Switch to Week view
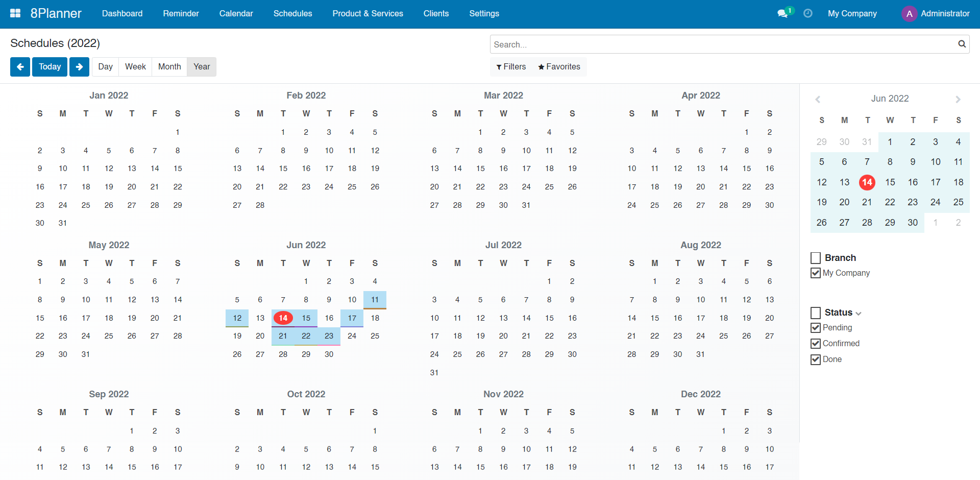 pyautogui.click(x=136, y=67)
